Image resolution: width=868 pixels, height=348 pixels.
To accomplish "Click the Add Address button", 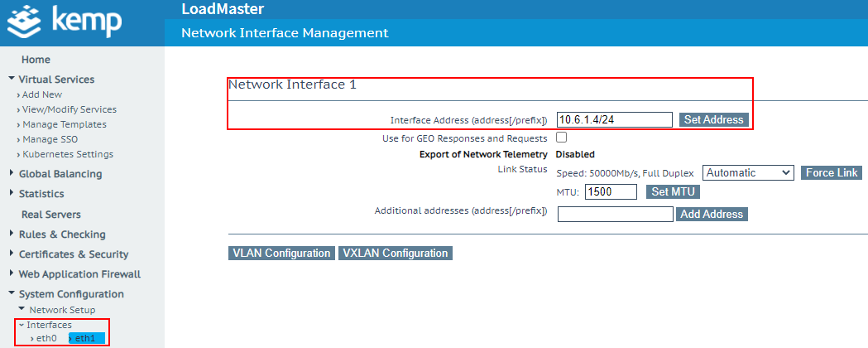I will coord(712,214).
